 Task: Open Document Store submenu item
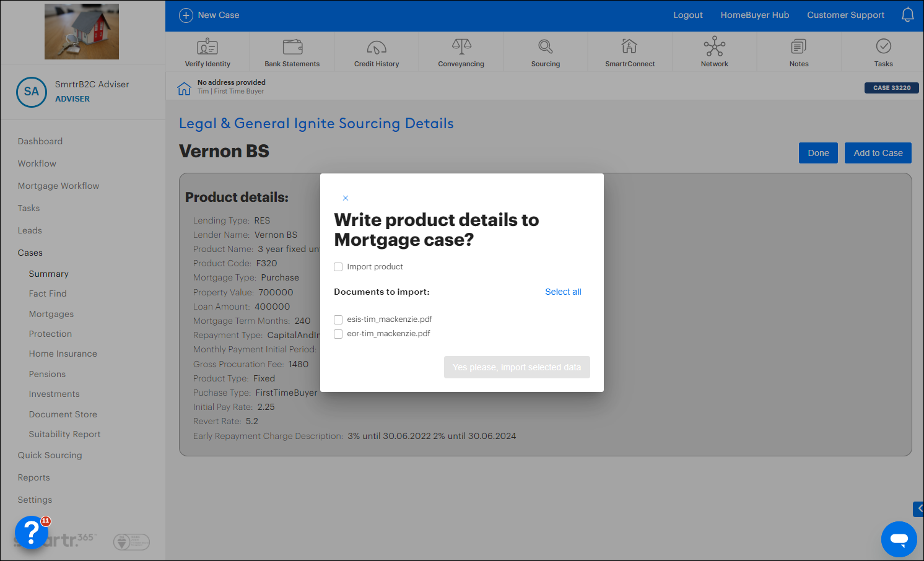coord(63,414)
